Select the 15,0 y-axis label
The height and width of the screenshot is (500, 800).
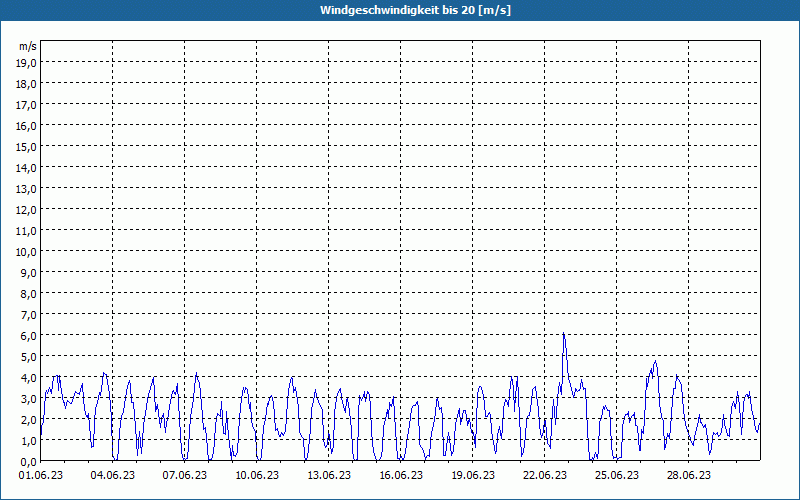pos(27,146)
